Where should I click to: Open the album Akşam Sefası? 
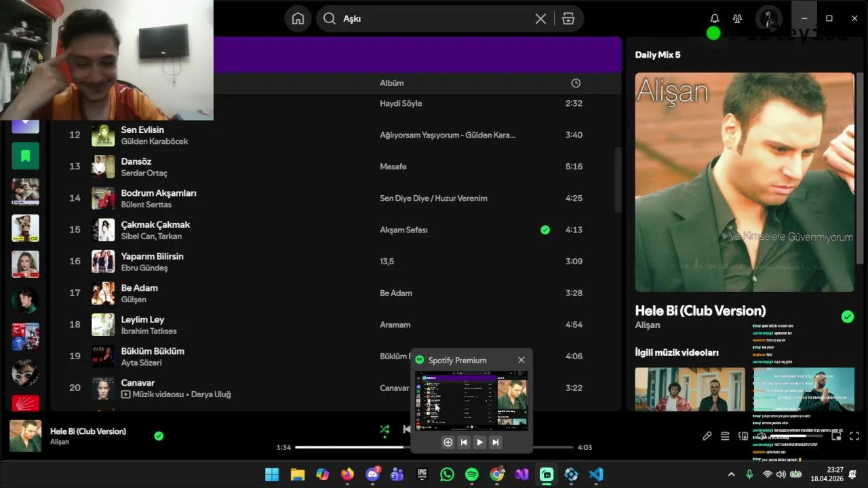click(x=403, y=230)
